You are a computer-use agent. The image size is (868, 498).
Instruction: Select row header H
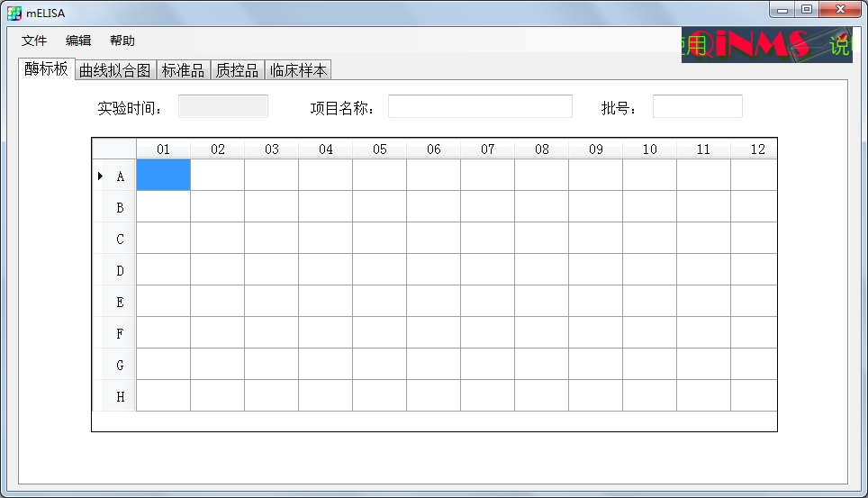pos(114,395)
